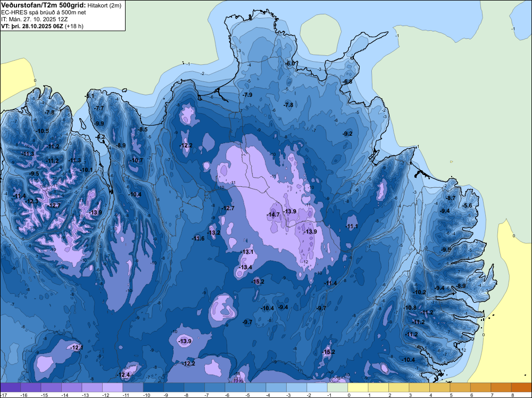Click the -7.7 temperature label

[99, 108]
